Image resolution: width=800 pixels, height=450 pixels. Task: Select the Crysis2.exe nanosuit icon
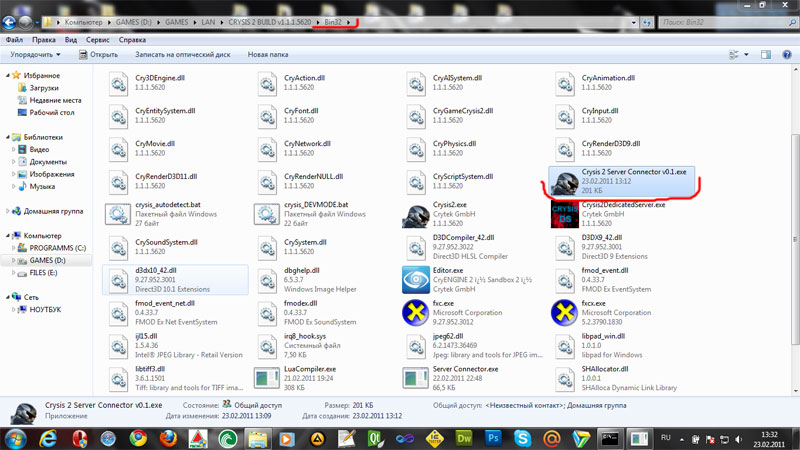point(416,214)
